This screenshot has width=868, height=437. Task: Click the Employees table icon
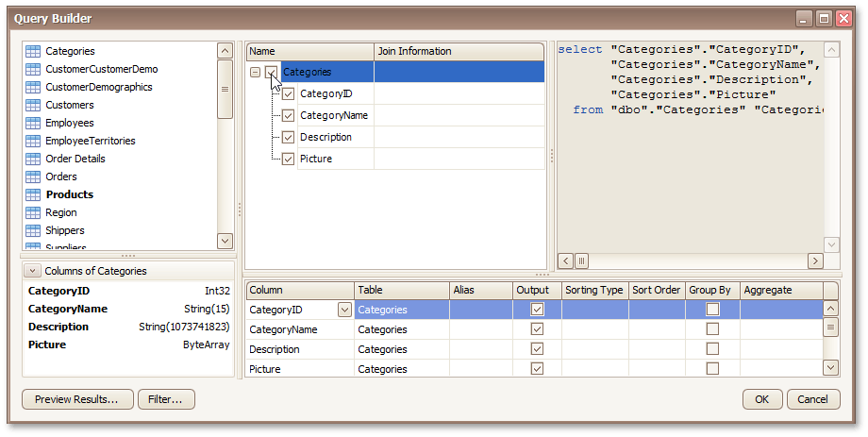(33, 123)
